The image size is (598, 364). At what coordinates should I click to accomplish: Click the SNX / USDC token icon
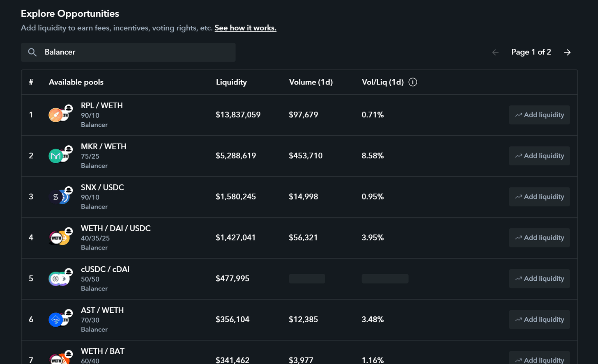coord(59,197)
